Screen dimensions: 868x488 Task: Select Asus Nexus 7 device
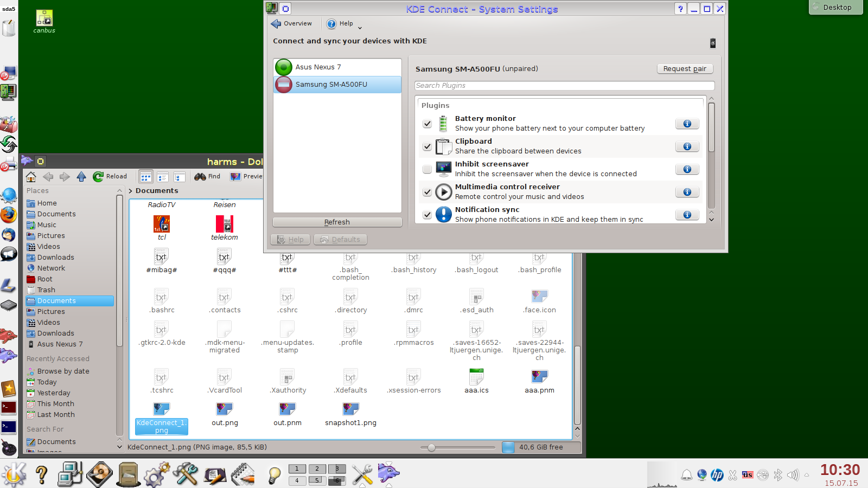(337, 67)
